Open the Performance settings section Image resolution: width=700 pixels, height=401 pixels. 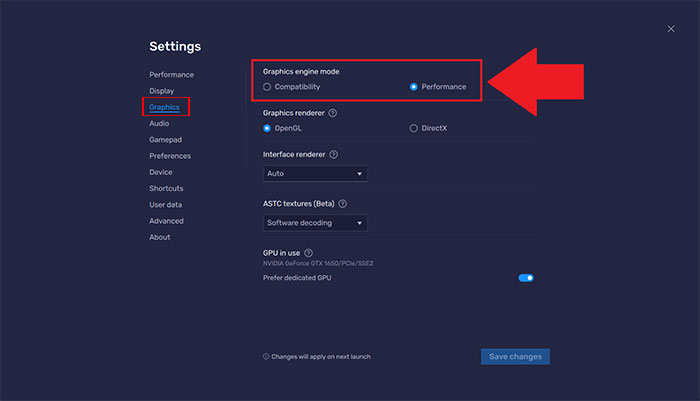(x=171, y=75)
